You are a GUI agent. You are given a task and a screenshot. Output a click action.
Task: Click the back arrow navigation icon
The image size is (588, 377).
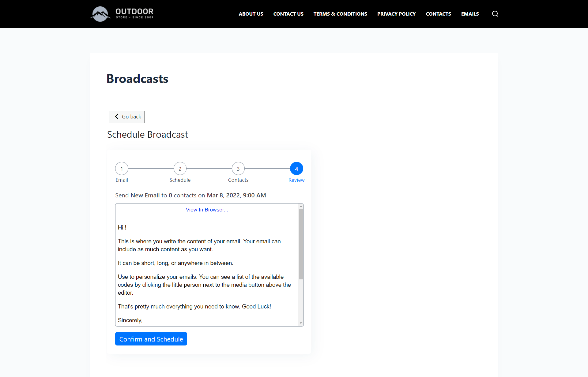(115, 117)
